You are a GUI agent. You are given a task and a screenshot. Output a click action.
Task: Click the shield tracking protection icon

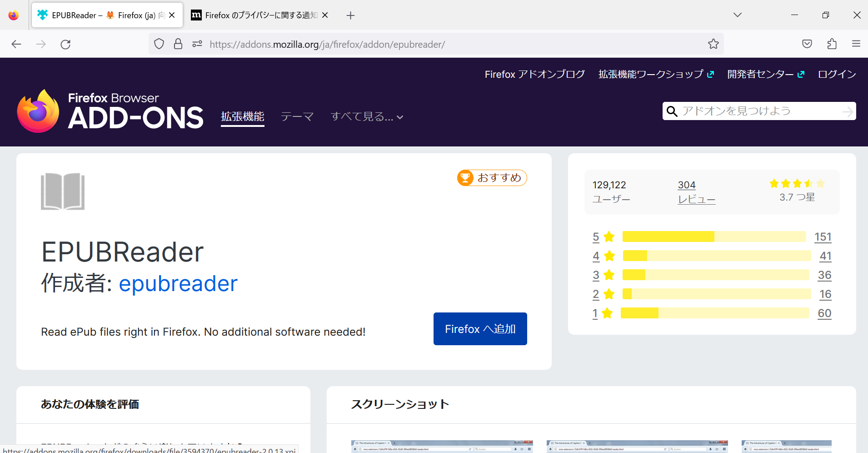(x=159, y=44)
